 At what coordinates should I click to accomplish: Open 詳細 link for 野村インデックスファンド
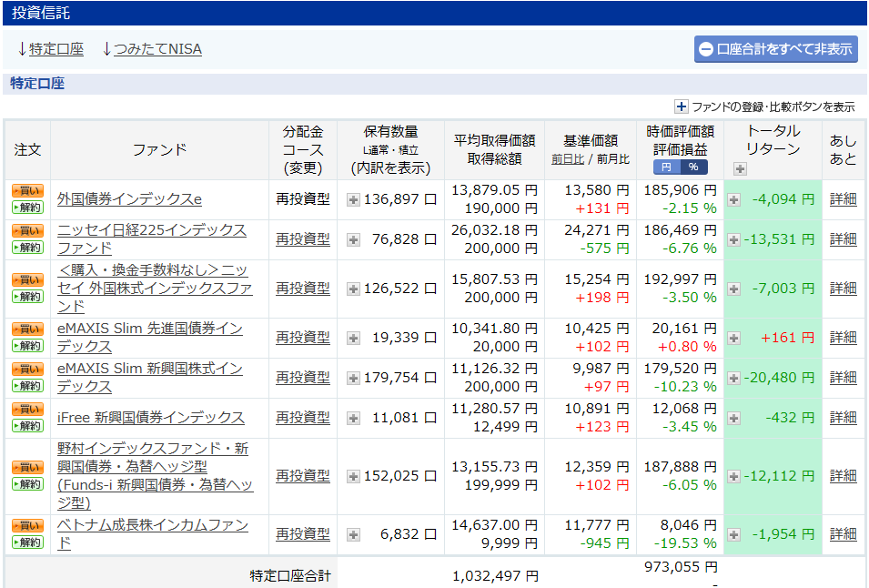[x=843, y=476]
